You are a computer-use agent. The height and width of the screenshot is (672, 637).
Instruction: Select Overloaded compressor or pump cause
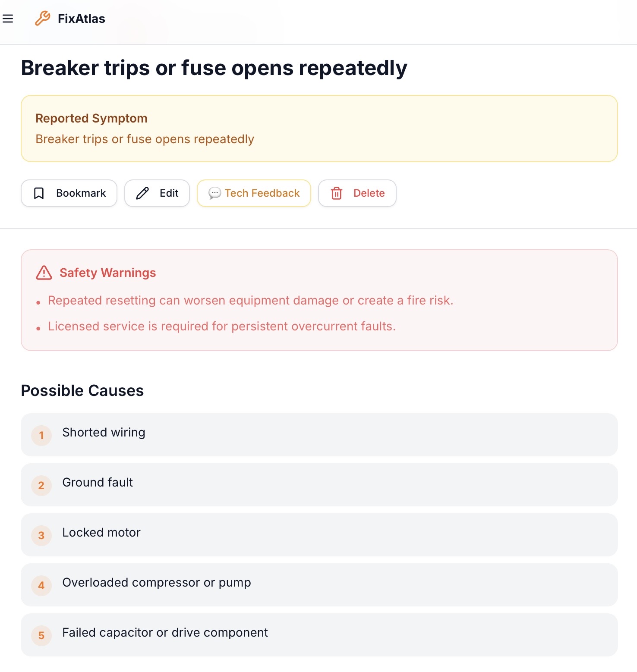tap(157, 583)
